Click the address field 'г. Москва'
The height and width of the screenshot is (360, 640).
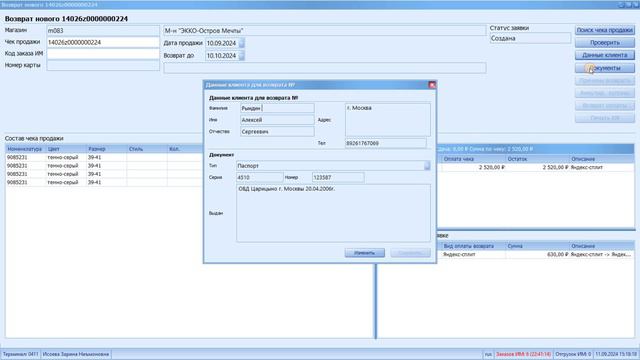pos(388,120)
